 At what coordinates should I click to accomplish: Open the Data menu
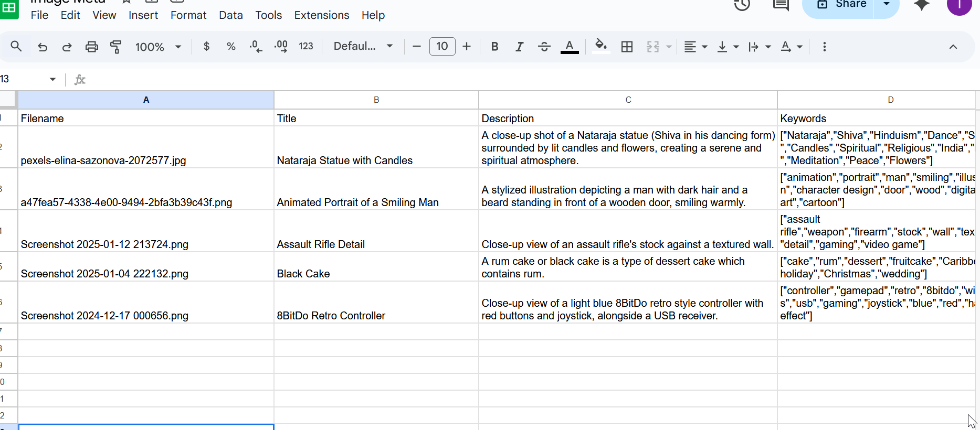coord(231,15)
